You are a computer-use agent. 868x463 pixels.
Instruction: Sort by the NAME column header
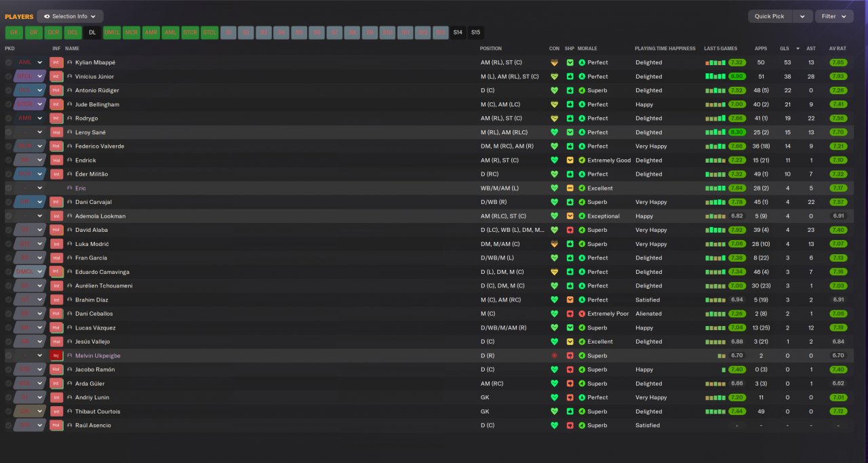coord(72,49)
